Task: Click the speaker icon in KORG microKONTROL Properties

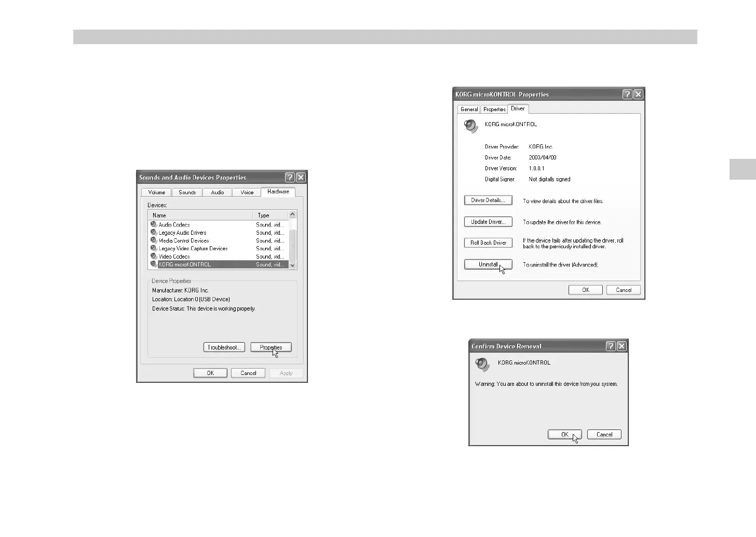Action: click(x=471, y=126)
